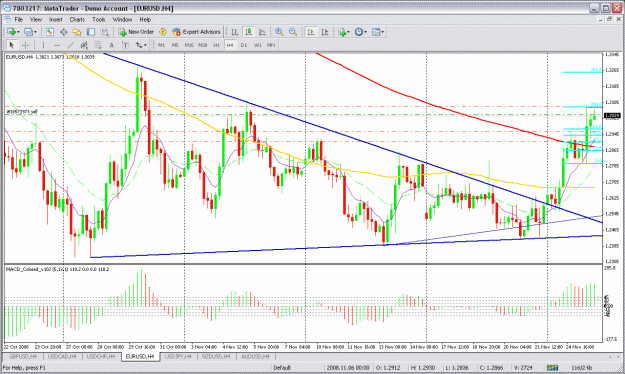The image size is (625, 374).
Task: Open the Help menu
Action: (x=145, y=19)
